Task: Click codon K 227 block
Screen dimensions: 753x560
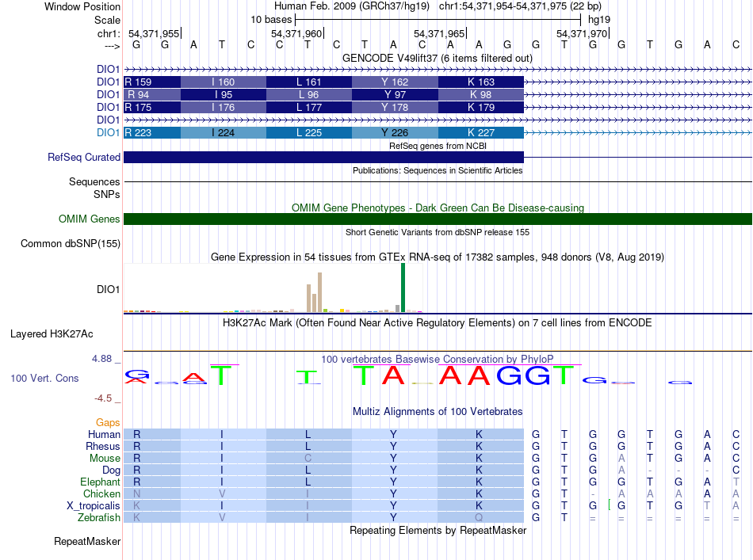Action: click(480, 132)
